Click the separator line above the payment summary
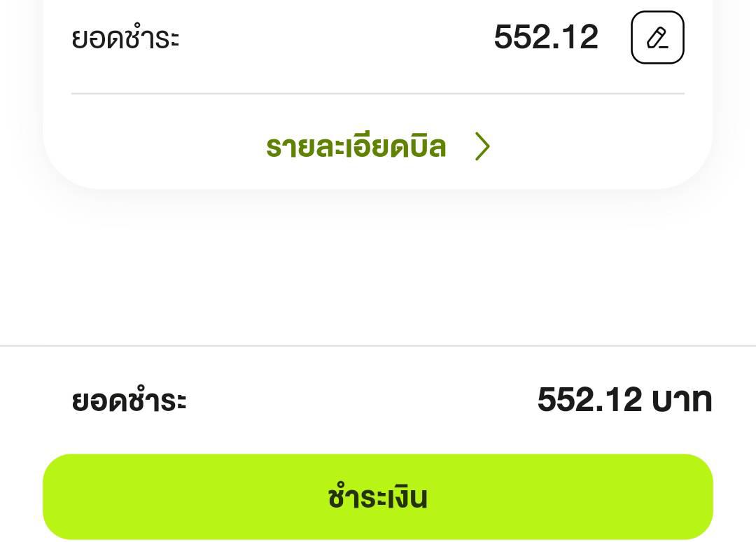Image resolution: width=756 pixels, height=542 pixels. [378, 346]
